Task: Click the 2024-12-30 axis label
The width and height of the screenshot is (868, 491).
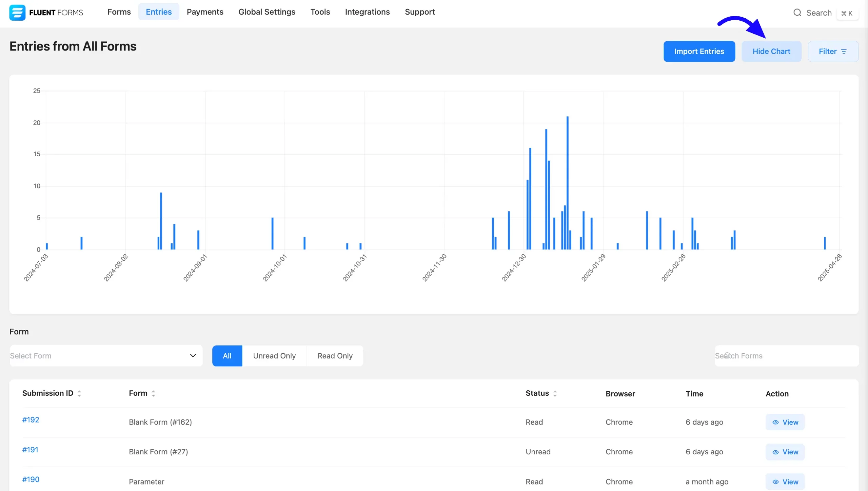Action: click(x=514, y=268)
